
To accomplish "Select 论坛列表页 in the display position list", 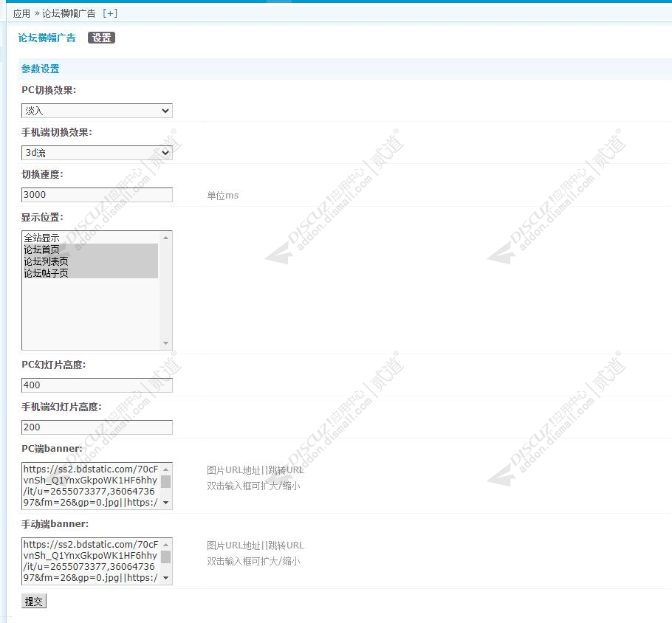I will pyautogui.click(x=90, y=261).
